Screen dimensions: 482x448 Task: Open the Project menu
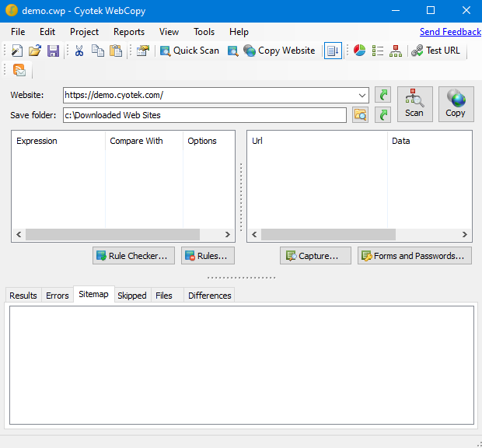(84, 32)
